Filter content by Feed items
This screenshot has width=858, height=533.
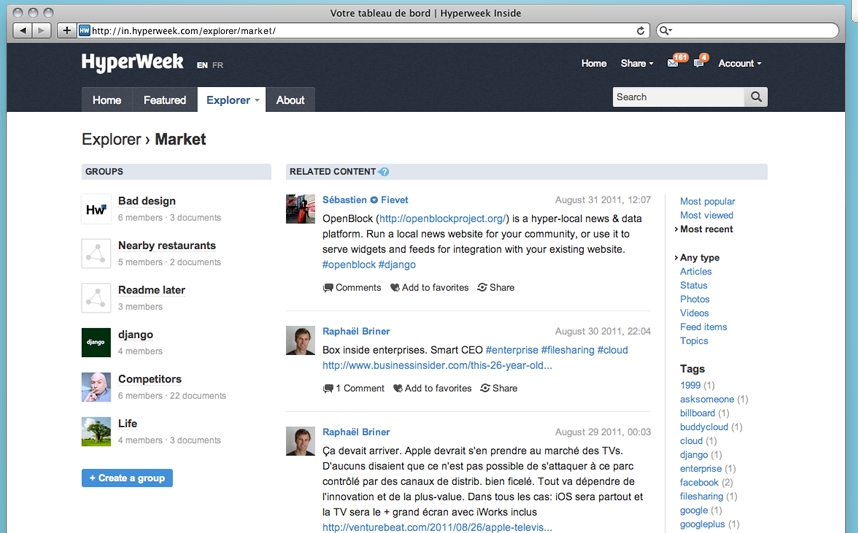704,327
